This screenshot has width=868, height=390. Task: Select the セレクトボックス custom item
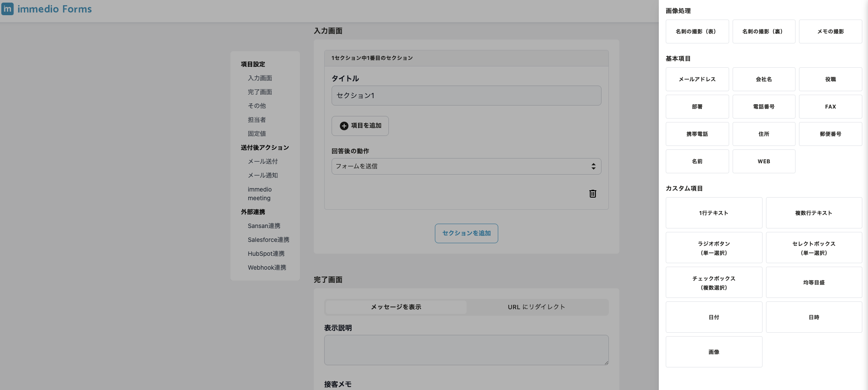point(813,248)
